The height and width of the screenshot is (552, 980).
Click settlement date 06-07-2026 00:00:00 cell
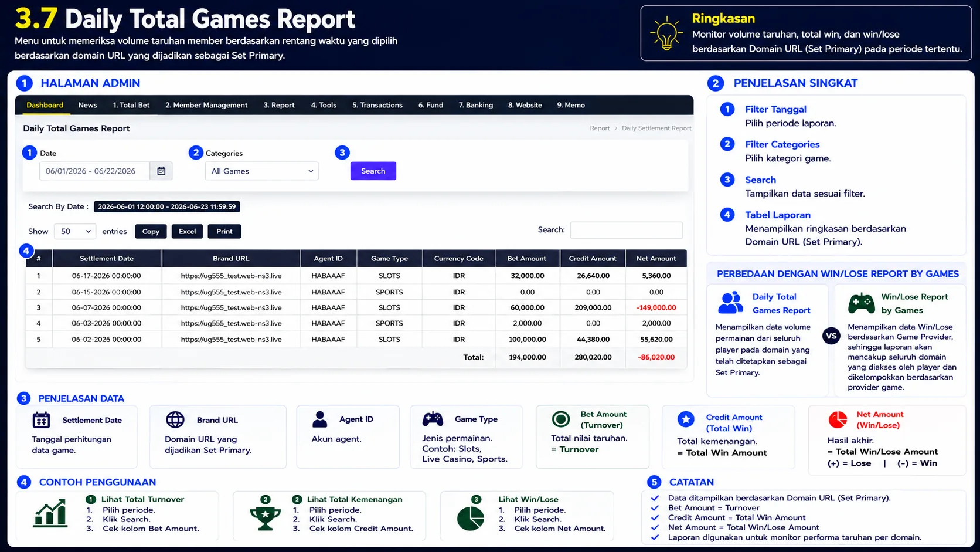(107, 307)
